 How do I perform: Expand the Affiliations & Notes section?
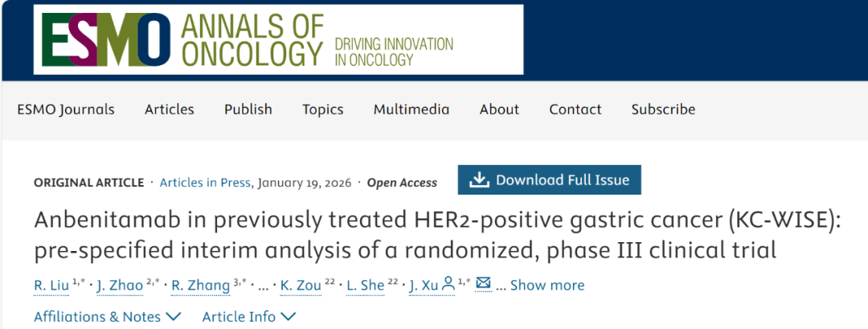[x=107, y=316]
